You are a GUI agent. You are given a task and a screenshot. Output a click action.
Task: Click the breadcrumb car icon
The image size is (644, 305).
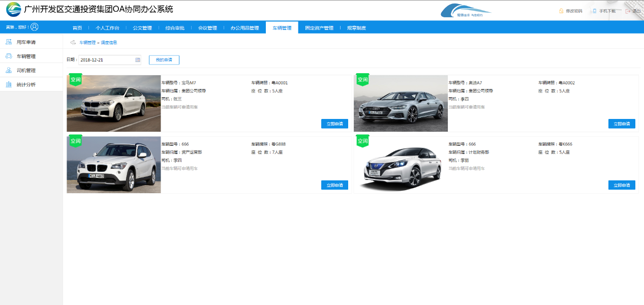pos(73,42)
